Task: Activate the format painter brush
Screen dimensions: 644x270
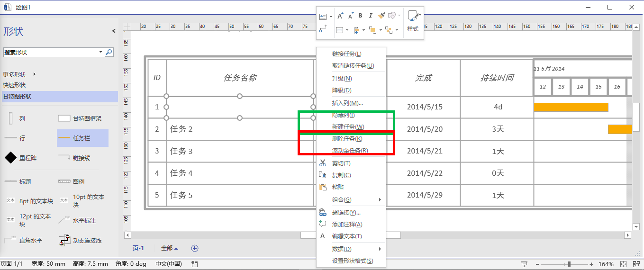Action: 381,16
